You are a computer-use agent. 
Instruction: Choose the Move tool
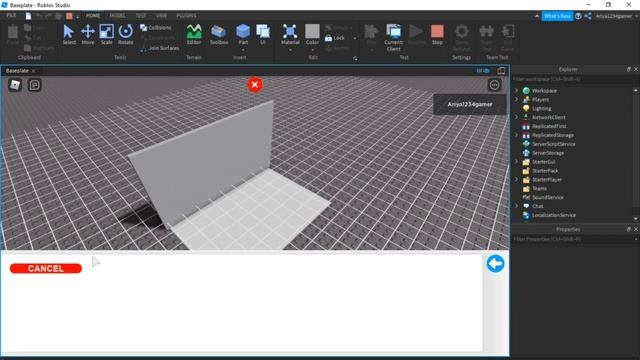tap(88, 34)
